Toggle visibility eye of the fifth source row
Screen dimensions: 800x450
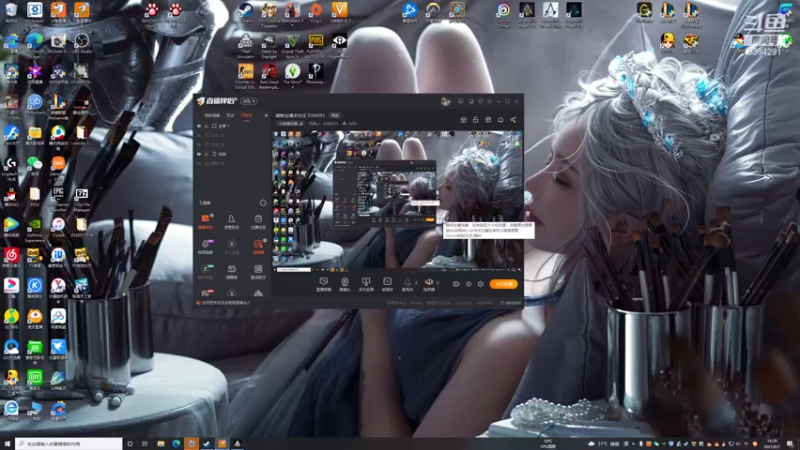(199, 163)
